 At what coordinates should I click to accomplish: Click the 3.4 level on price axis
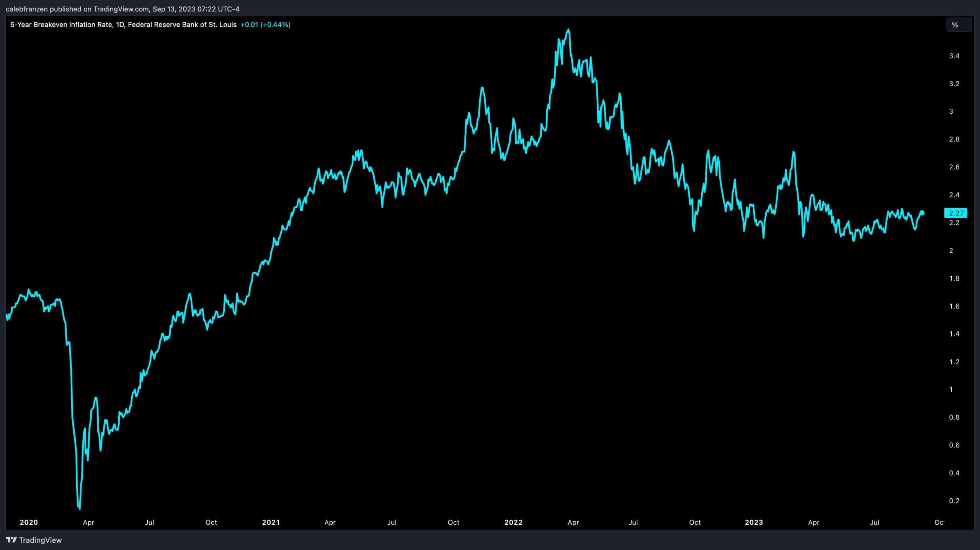click(954, 56)
